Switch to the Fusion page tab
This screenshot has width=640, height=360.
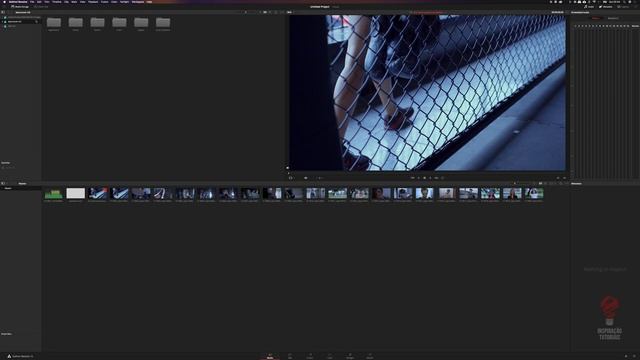pyautogui.click(x=310, y=356)
